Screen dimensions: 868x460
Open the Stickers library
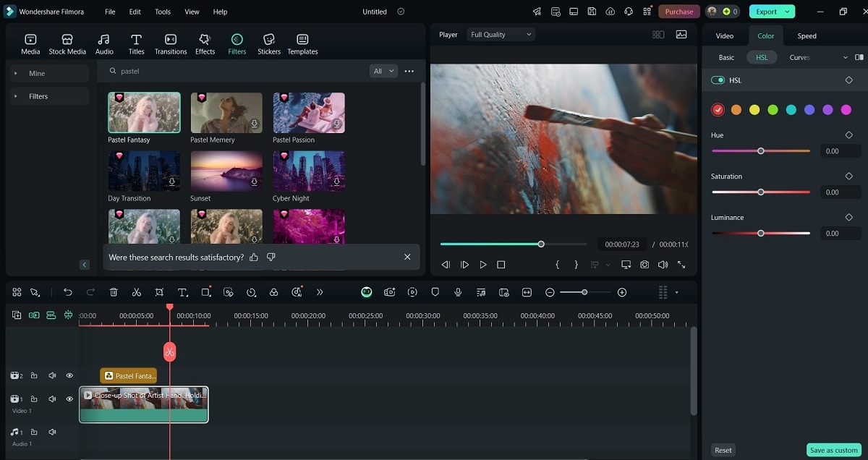coord(269,44)
